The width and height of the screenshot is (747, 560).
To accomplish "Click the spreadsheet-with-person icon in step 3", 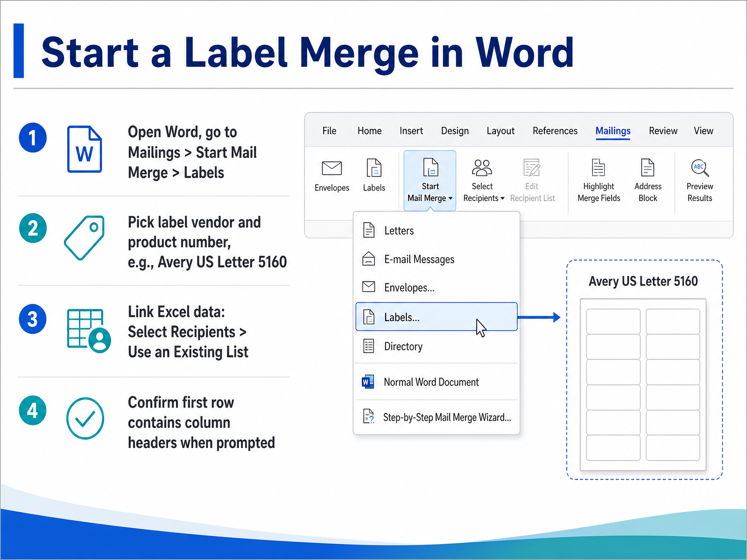I will click(x=89, y=330).
